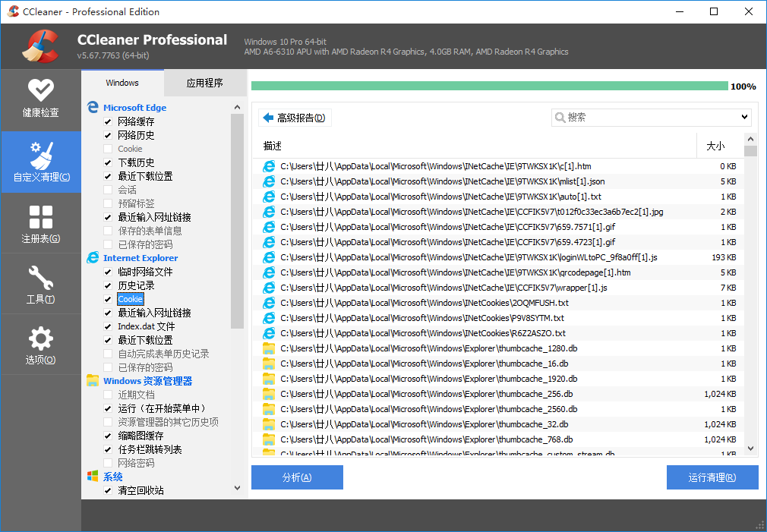This screenshot has height=532, width=767.
Task: Open the 选项 gear icon
Action: coord(40,338)
